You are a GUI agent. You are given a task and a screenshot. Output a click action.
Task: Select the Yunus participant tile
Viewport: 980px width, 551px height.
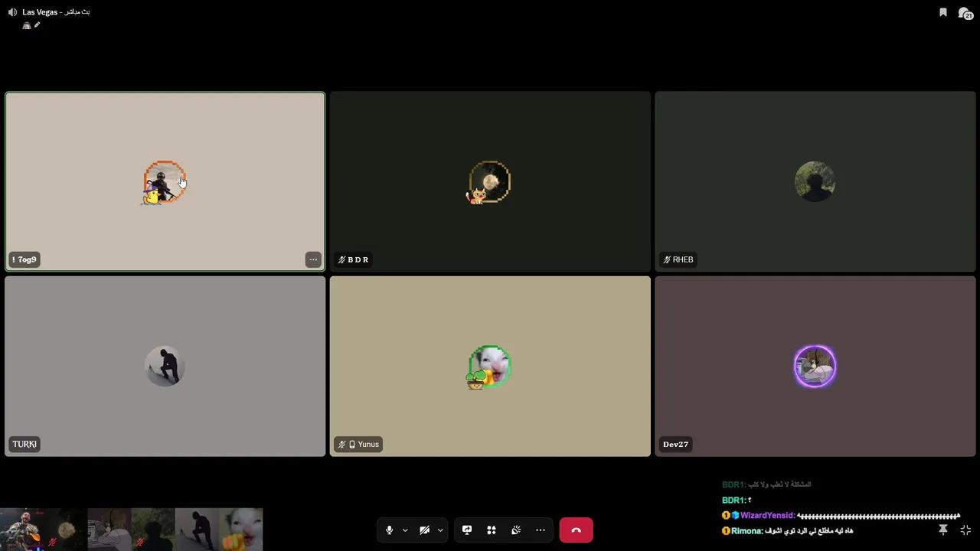490,367
